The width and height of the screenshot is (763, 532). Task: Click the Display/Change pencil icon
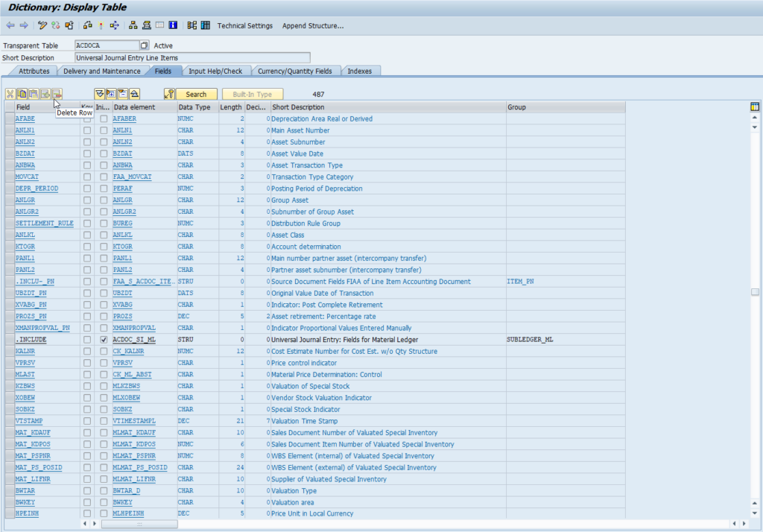[42, 25]
